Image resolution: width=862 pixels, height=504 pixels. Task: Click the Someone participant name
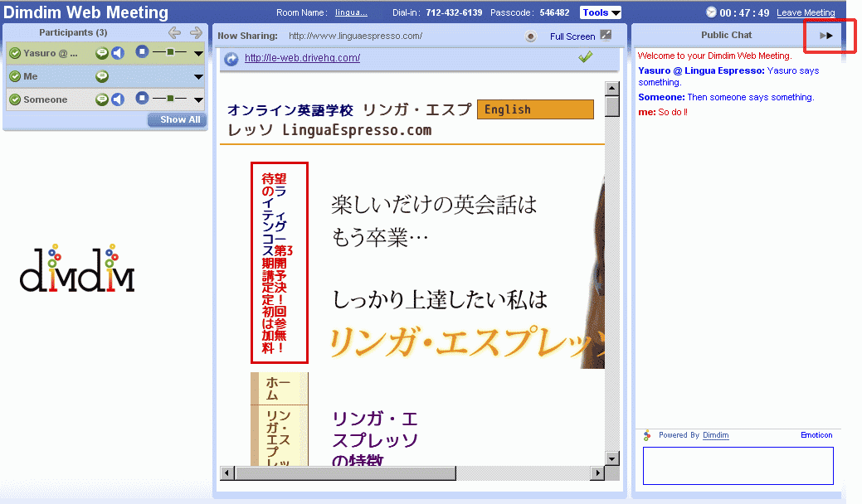coord(46,99)
